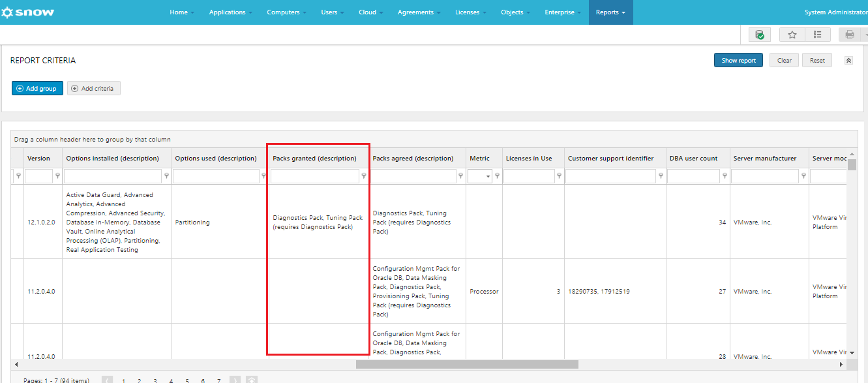Viewport: 868px width, 383px height.
Task: Click the horizontal scrollbar thumb
Action: tap(467, 364)
